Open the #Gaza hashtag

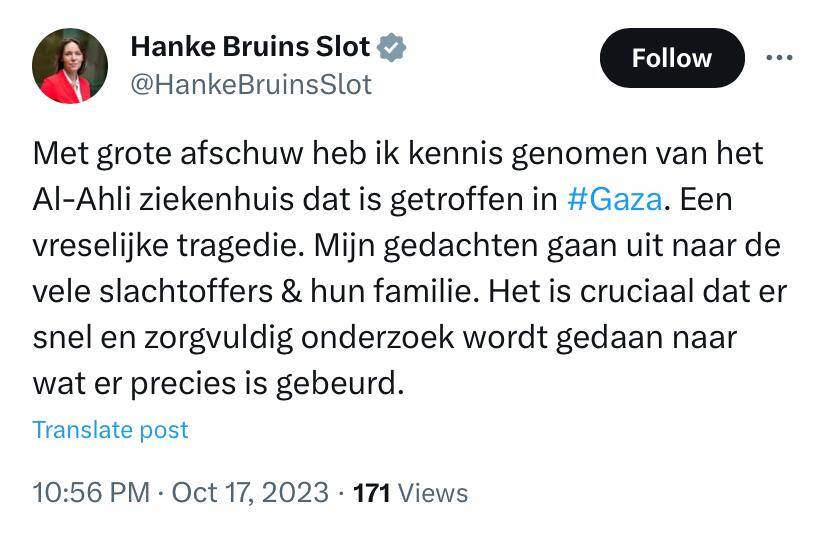(614, 198)
